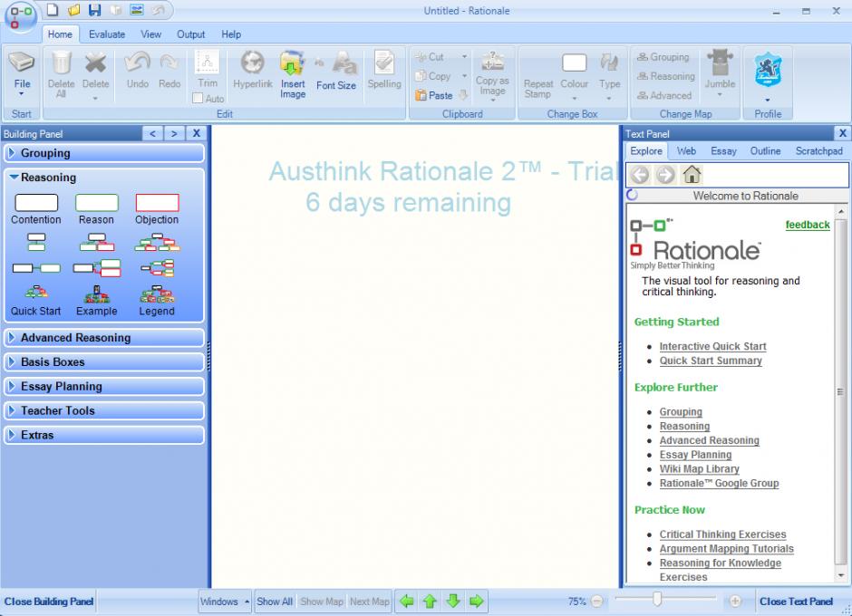Select the Legend map template
This screenshot has width=852, height=616.
coord(157,301)
